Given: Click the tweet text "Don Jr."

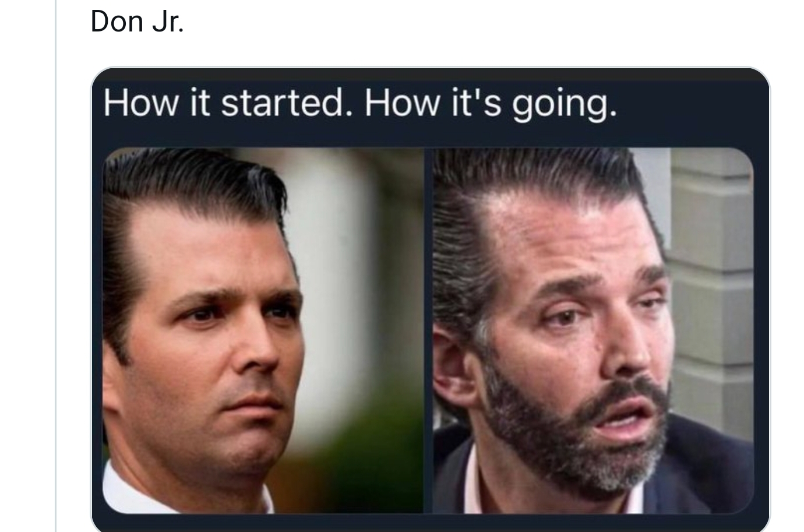Looking at the screenshot, I should (x=137, y=22).
